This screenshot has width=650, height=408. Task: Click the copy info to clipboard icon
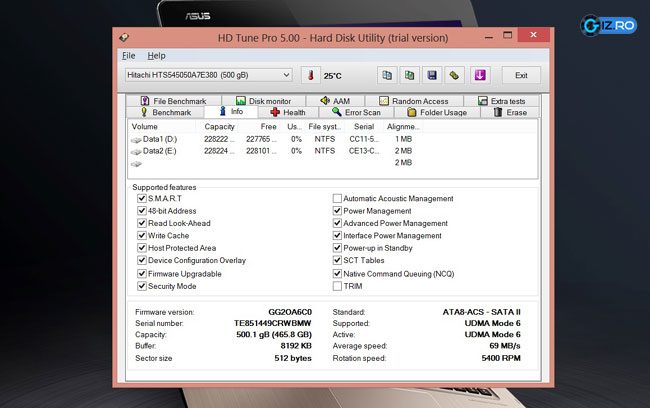387,75
